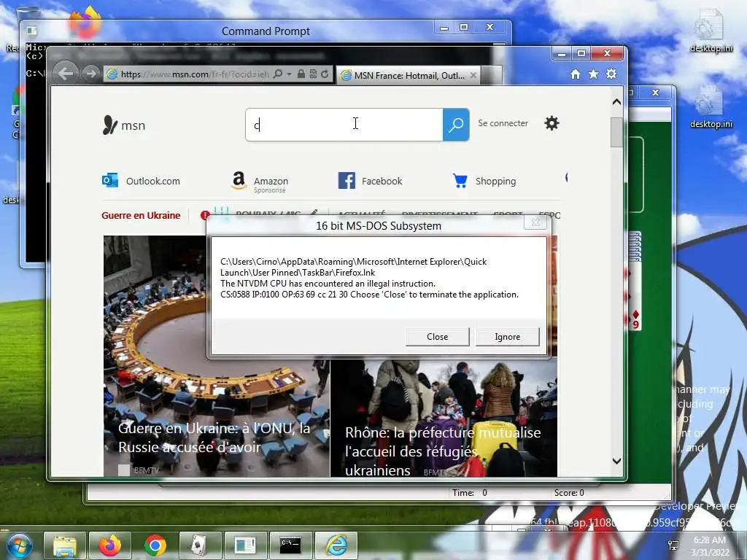The image size is (747, 560).
Task: Open Chrome from the taskbar
Action: (155, 545)
